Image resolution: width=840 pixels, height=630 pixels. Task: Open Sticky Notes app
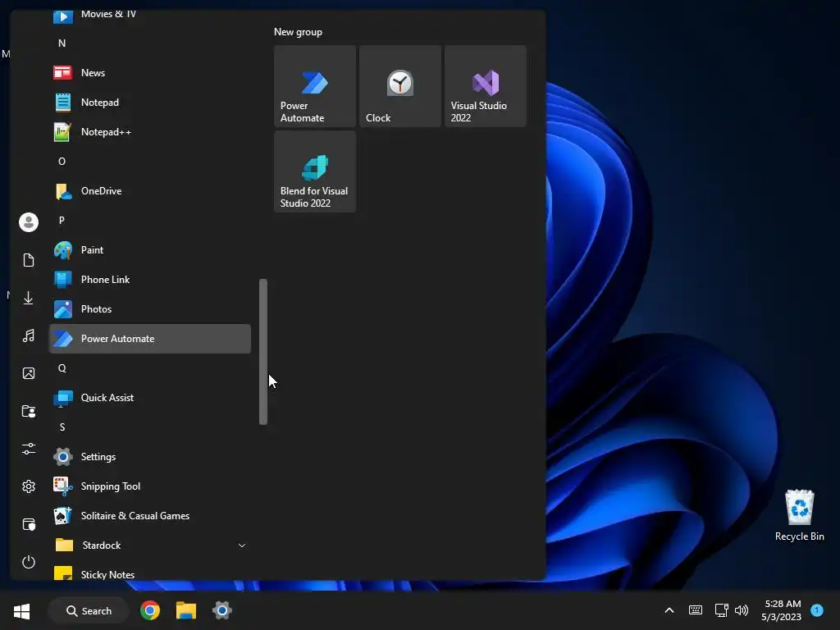(150, 573)
